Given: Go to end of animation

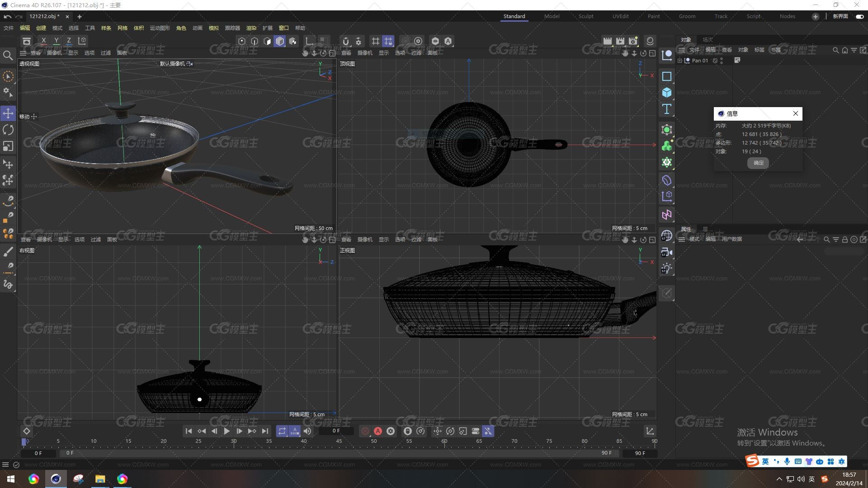Looking at the screenshot, I should point(265,431).
